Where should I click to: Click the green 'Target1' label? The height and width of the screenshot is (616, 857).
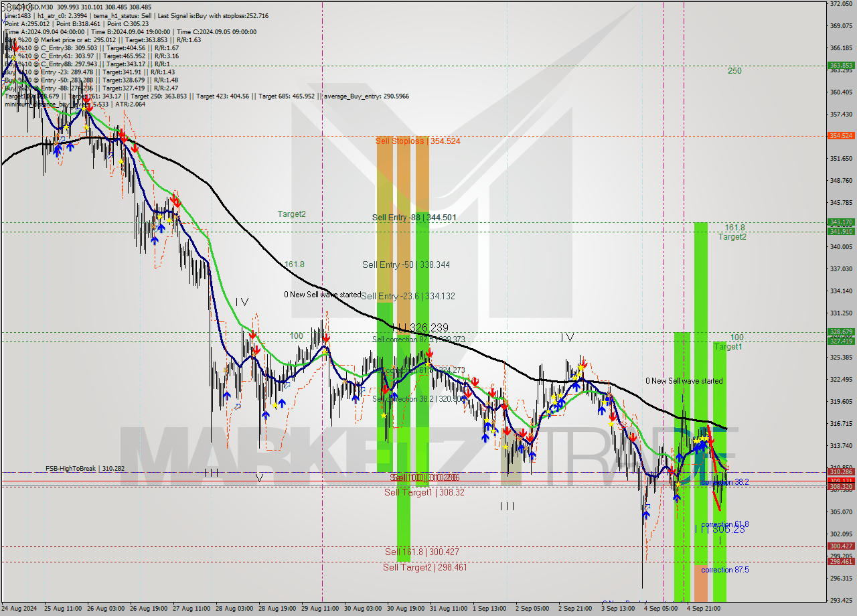(x=728, y=346)
